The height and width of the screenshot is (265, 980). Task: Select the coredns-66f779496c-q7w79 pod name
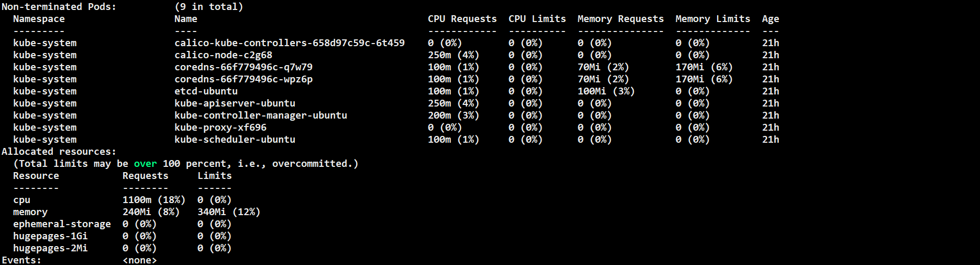[x=244, y=67]
